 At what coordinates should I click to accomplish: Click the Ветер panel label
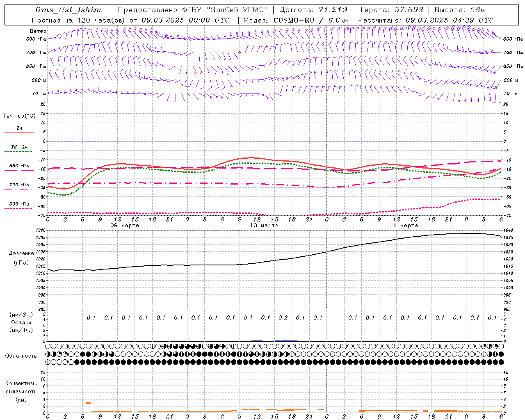point(38,31)
